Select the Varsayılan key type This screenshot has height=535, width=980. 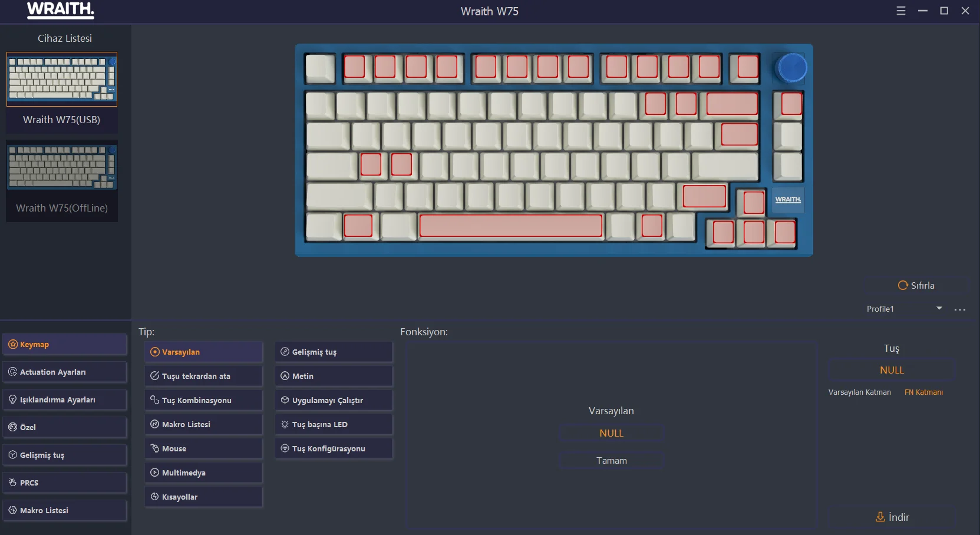pyautogui.click(x=204, y=352)
